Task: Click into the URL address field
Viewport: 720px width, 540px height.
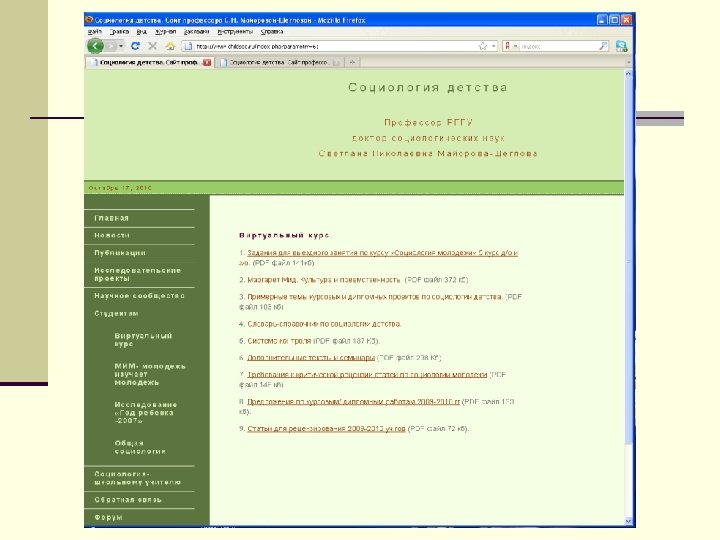Action: (x=337, y=46)
